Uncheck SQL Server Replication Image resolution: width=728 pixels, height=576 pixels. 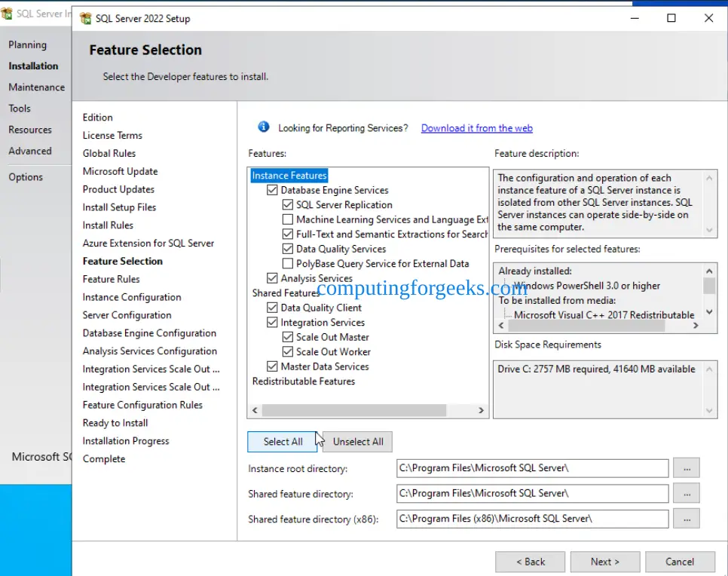(x=288, y=205)
